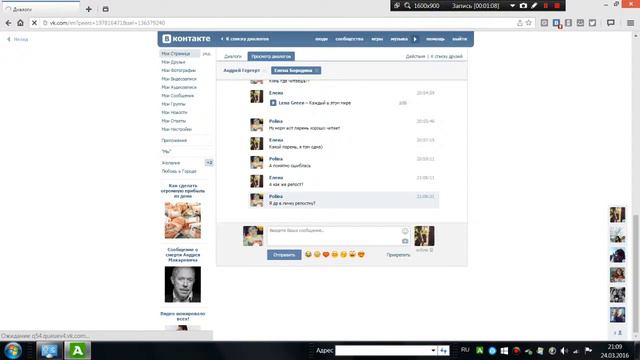Open the emoji picker smiley in message box
This screenshot has width=640, height=360.
point(405,231)
